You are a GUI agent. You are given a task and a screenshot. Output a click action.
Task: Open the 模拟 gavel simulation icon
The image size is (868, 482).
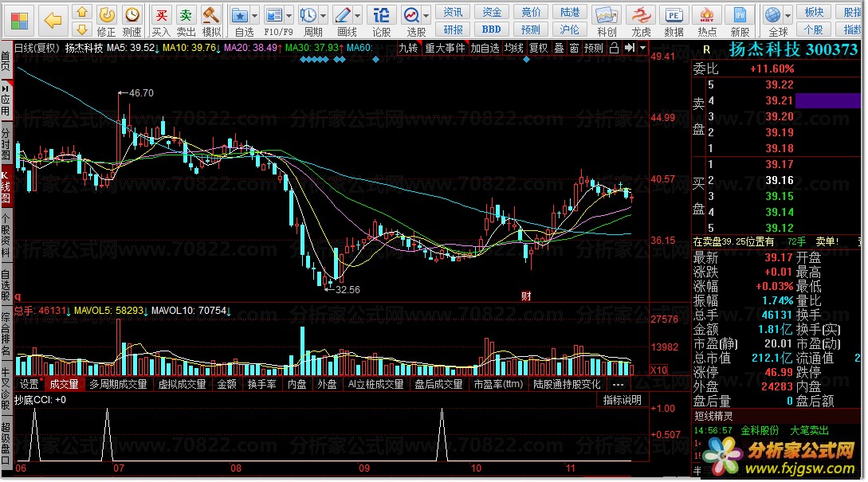tap(211, 21)
